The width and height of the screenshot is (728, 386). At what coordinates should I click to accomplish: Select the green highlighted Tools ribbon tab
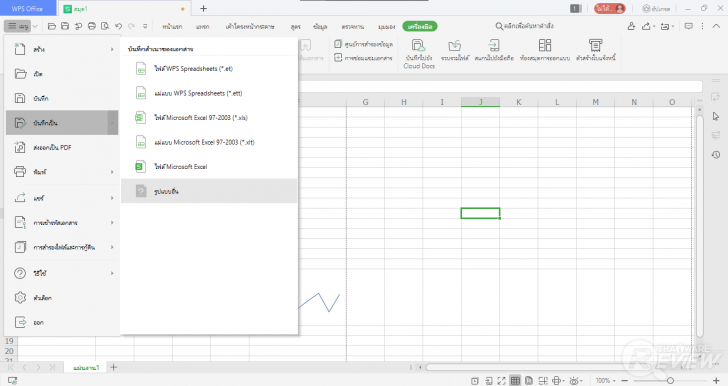point(420,26)
